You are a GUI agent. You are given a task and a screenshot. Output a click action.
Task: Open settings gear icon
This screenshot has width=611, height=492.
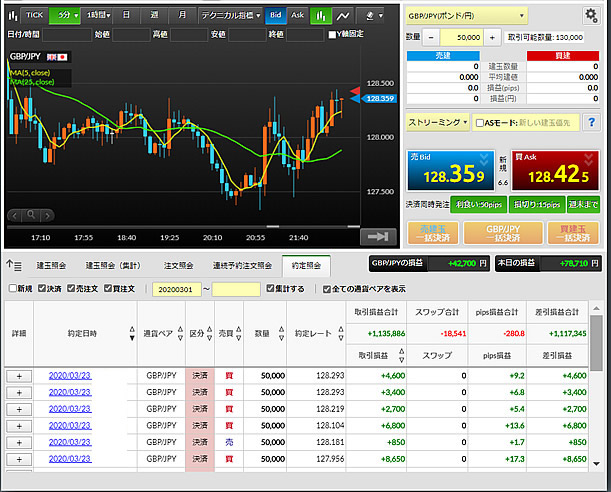[591, 16]
